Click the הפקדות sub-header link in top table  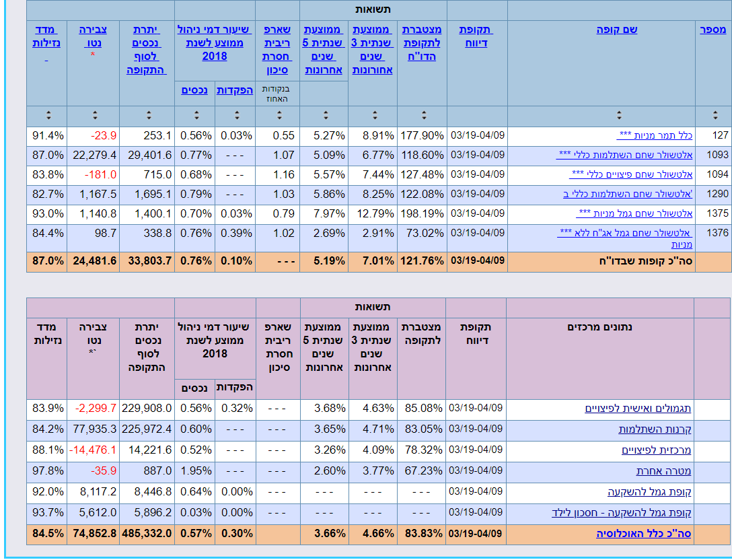click(x=235, y=90)
